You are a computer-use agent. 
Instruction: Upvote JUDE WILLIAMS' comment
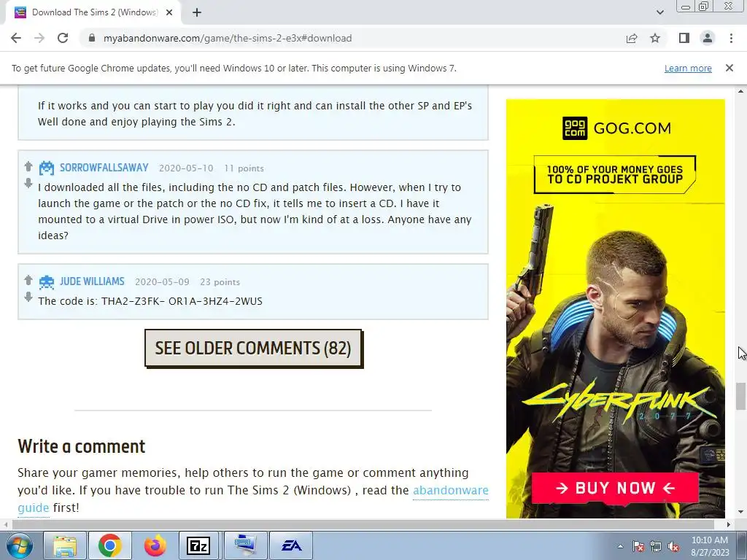coord(28,280)
